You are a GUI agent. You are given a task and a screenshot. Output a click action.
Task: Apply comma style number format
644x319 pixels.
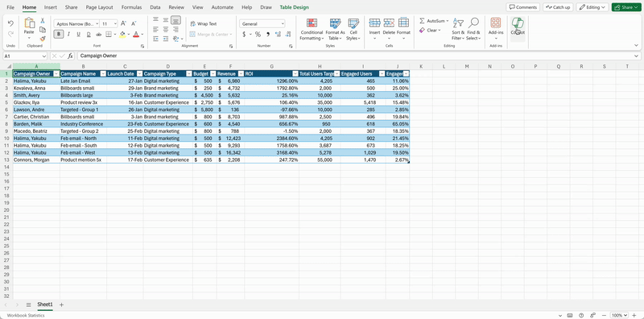point(268,35)
